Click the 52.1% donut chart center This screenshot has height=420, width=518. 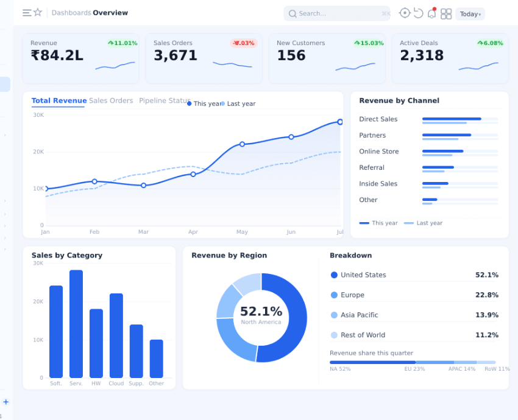click(261, 315)
